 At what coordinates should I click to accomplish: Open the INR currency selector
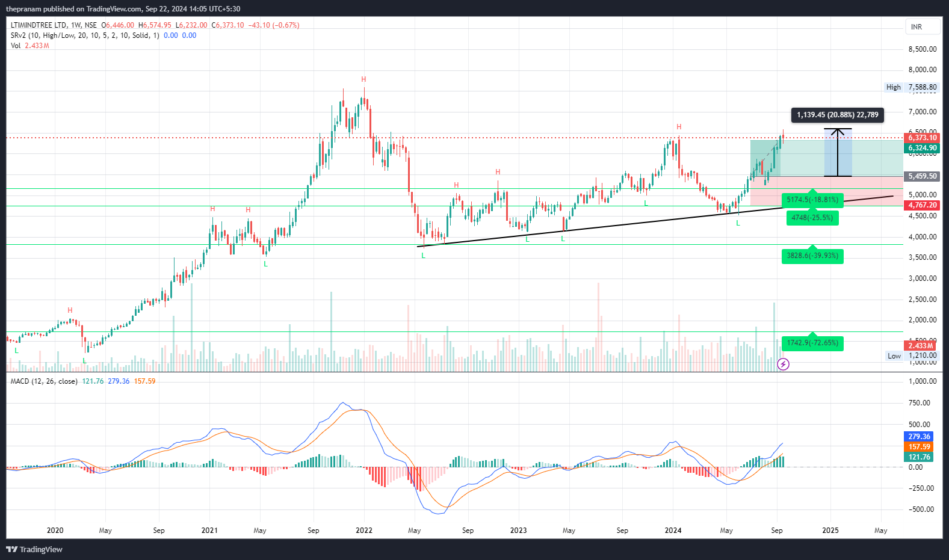[x=923, y=27]
